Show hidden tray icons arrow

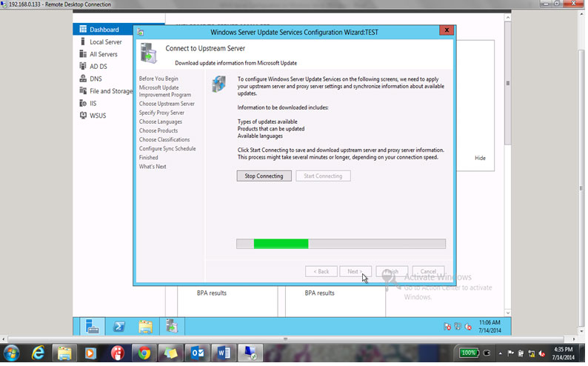click(x=501, y=353)
